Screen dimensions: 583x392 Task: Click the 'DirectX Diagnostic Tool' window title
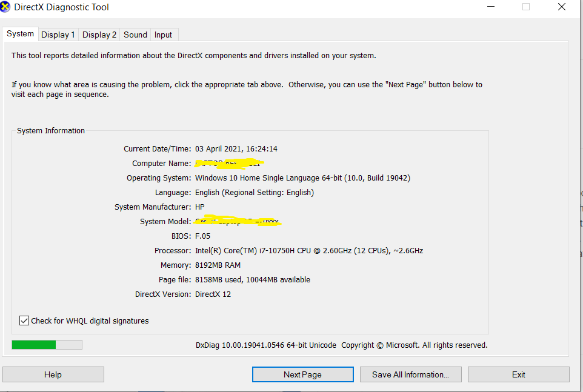click(x=61, y=7)
